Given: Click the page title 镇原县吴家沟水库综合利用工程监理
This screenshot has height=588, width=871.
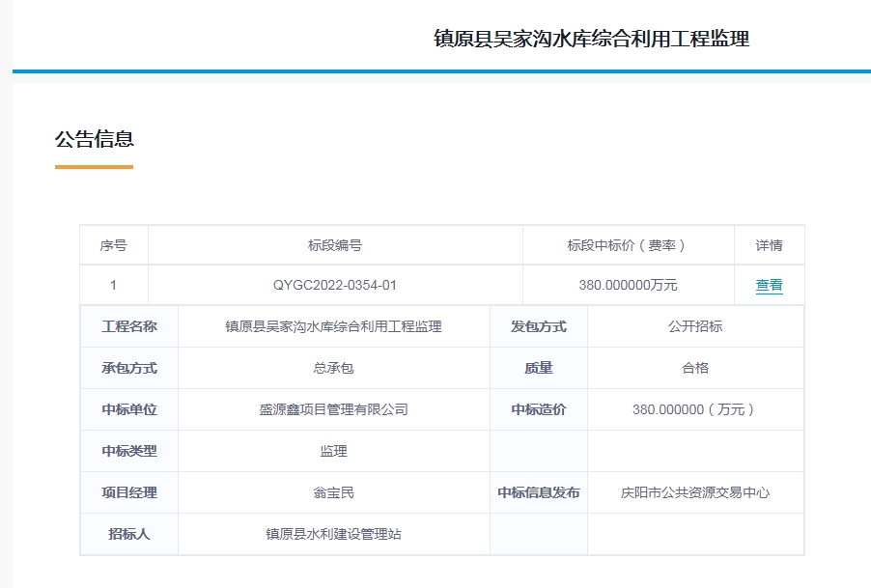Looking at the screenshot, I should click(x=592, y=39).
